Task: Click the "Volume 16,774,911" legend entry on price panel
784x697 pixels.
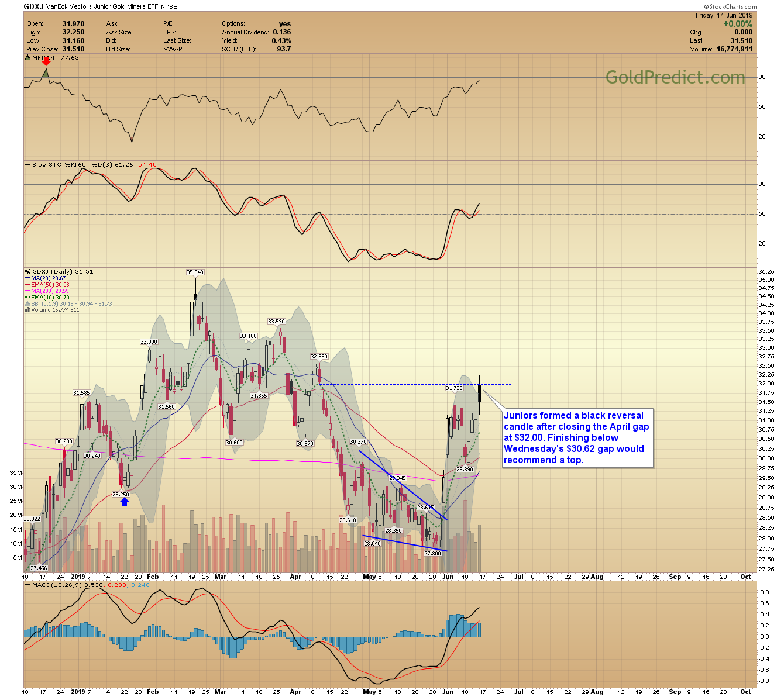Action: (x=55, y=310)
